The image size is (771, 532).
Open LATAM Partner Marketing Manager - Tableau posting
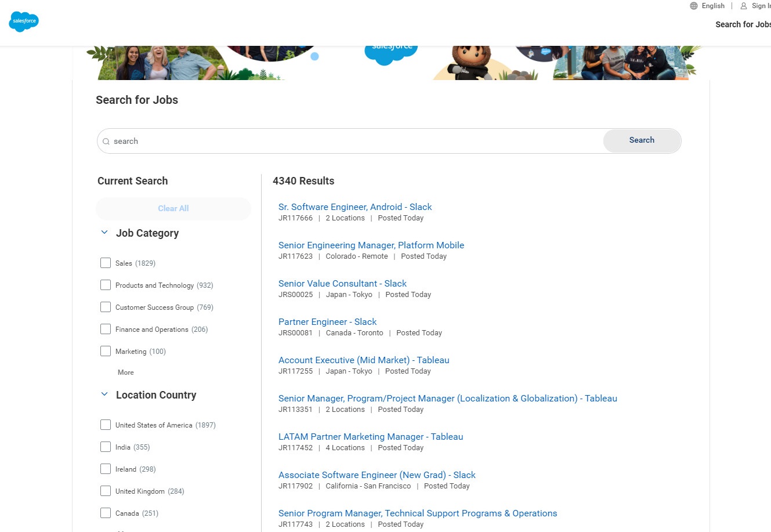coord(371,437)
